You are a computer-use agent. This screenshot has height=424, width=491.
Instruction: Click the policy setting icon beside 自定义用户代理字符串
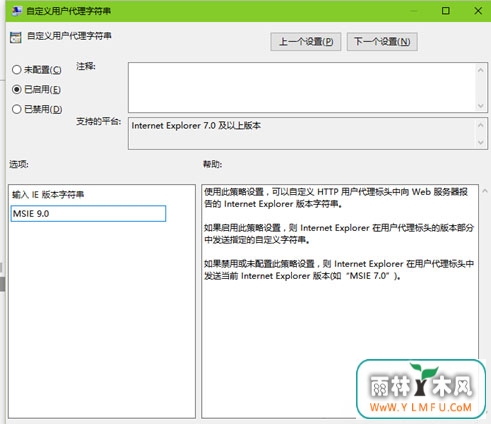coord(16,38)
